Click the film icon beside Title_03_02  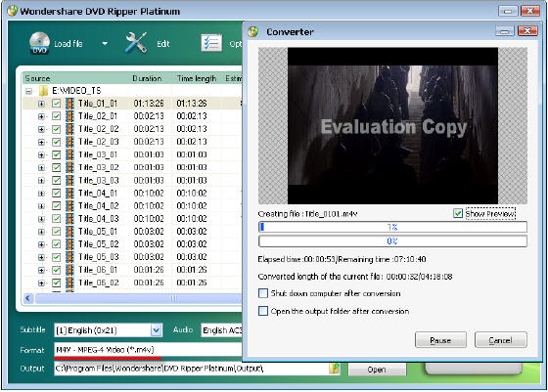[x=69, y=167]
